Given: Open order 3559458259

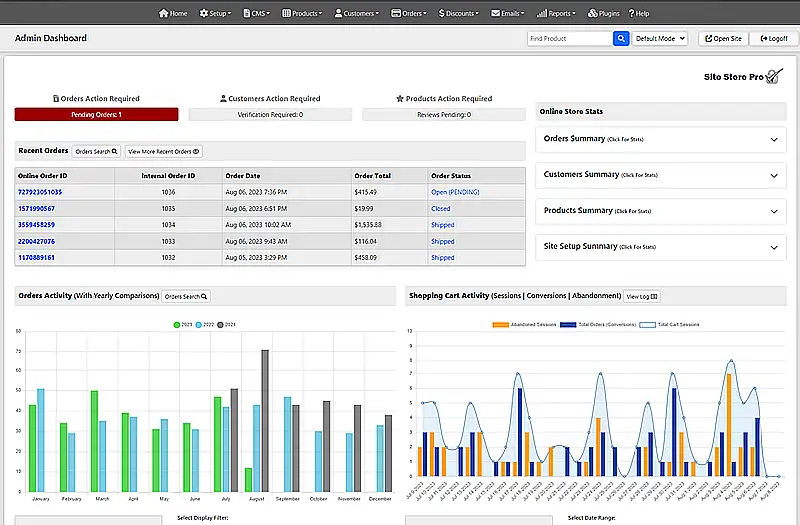Looking at the screenshot, I should (36, 225).
